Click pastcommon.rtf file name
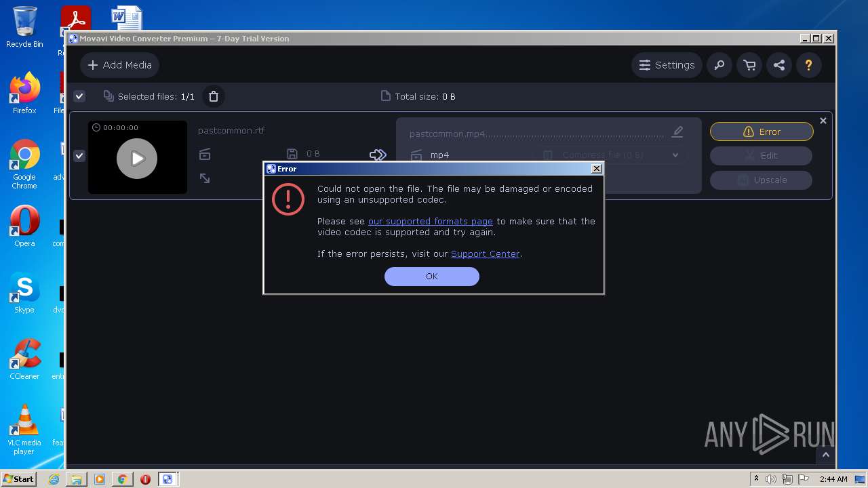This screenshot has height=488, width=868. tap(231, 130)
